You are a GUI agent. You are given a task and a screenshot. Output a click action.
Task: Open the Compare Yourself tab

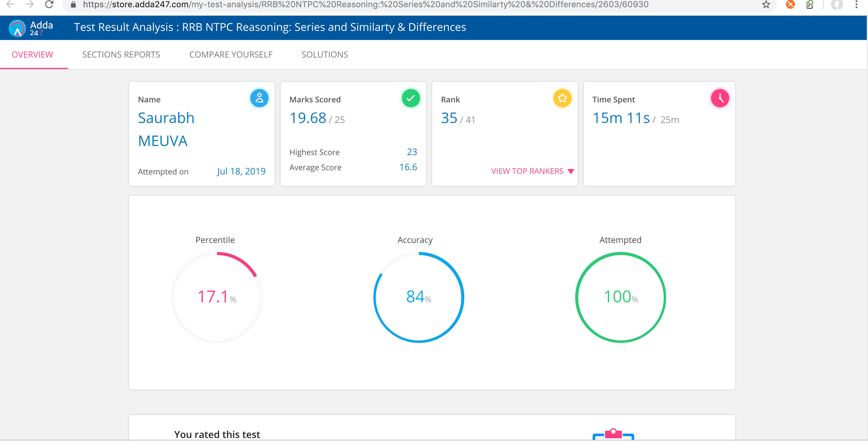tap(231, 55)
